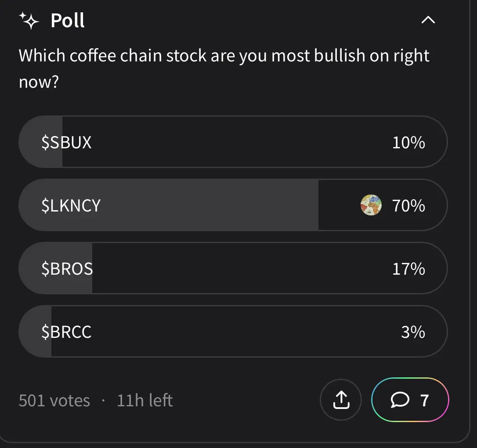
Task: Click the voter avatar on the $LKNCY row
Action: click(371, 205)
